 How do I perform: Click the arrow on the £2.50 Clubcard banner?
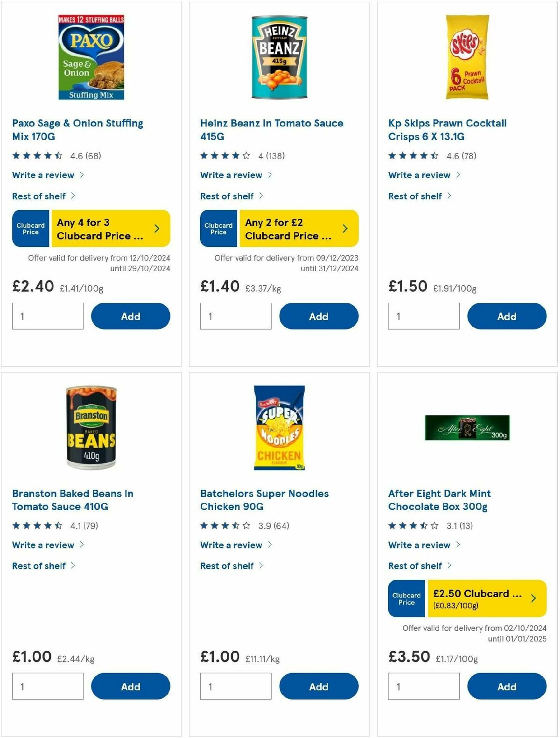(x=533, y=599)
